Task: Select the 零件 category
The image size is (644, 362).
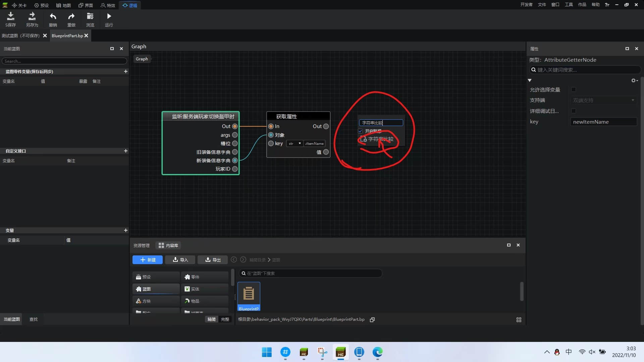Action: coord(205,277)
